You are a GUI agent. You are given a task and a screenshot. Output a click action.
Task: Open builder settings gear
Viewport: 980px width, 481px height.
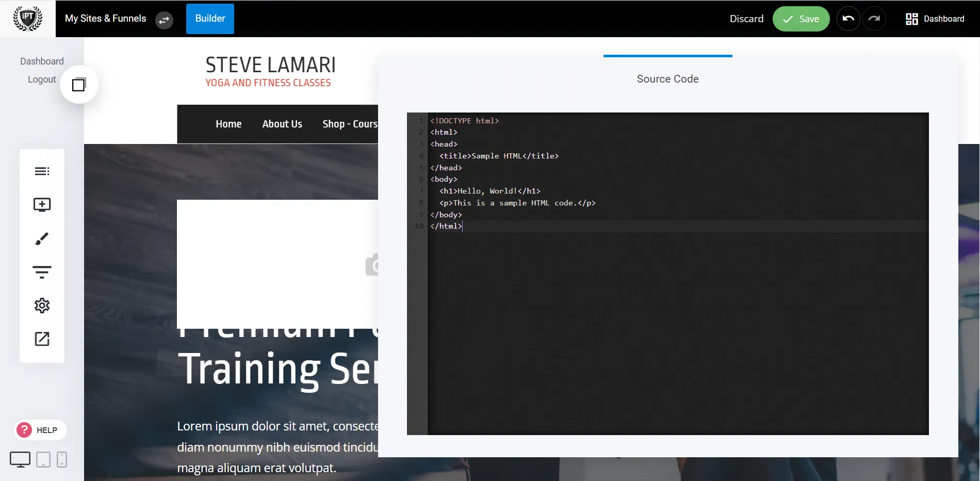pyautogui.click(x=42, y=306)
